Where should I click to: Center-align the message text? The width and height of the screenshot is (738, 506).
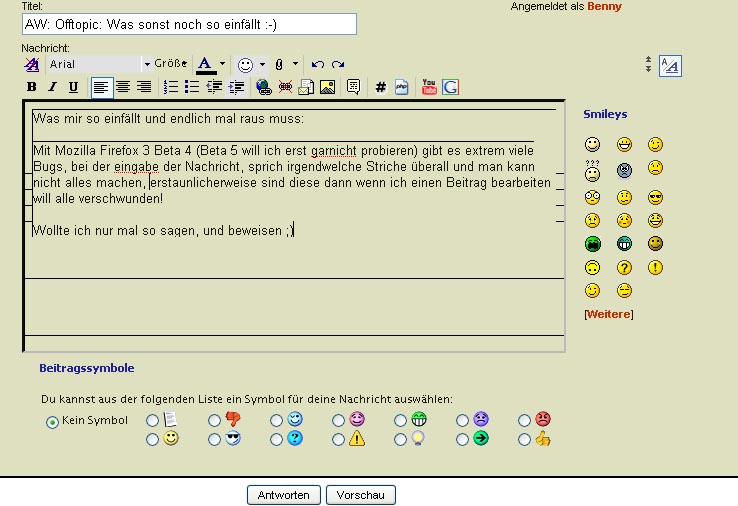[x=123, y=88]
